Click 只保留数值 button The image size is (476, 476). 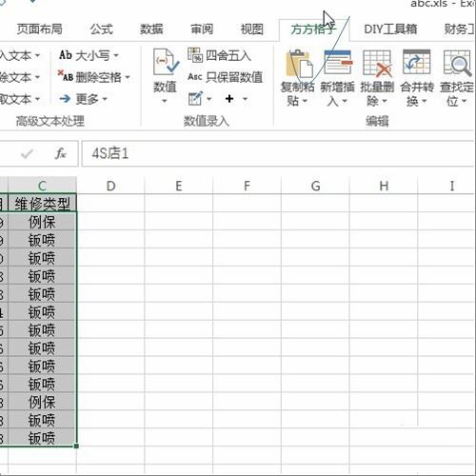[225, 77]
